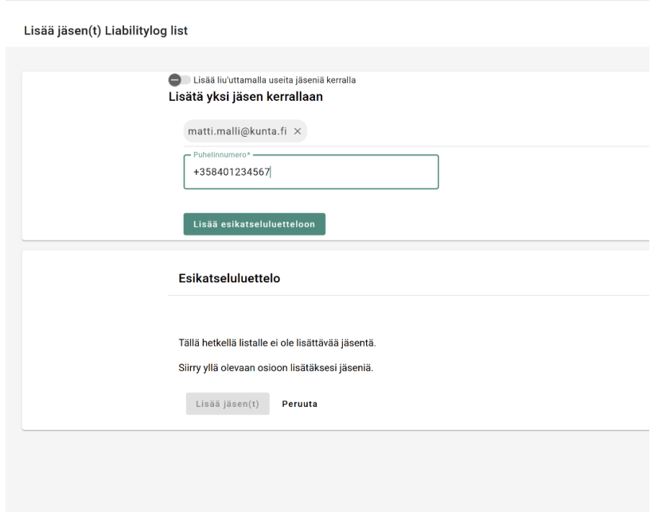Select the matti.malli@kunta.fi email chip

tap(237, 131)
